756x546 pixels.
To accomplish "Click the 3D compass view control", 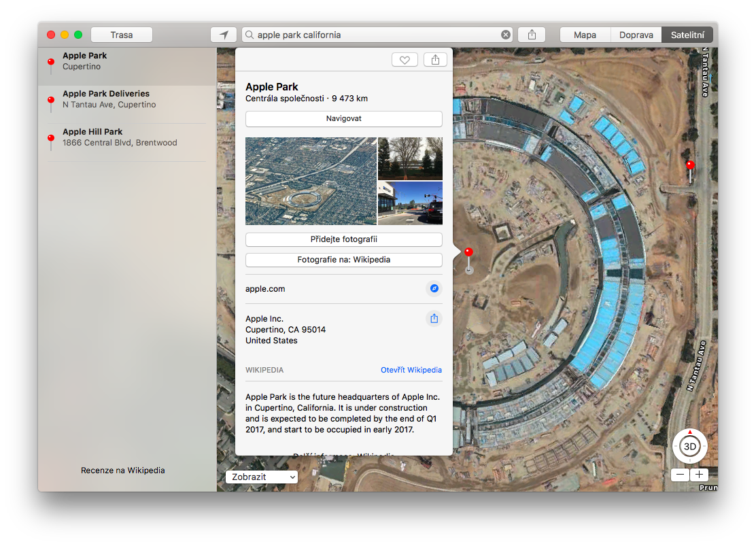I will tap(690, 446).
